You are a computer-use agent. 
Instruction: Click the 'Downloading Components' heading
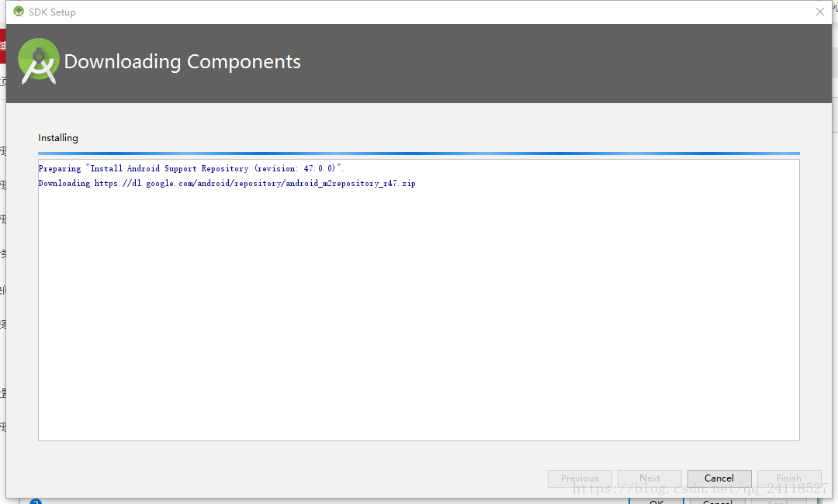tap(182, 61)
